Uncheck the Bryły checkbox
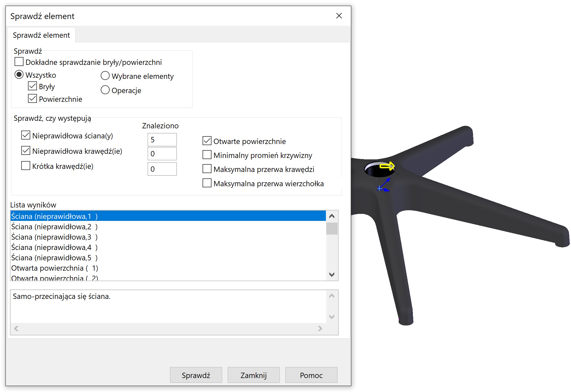Image resolution: width=571 pixels, height=392 pixels. pyautogui.click(x=32, y=86)
